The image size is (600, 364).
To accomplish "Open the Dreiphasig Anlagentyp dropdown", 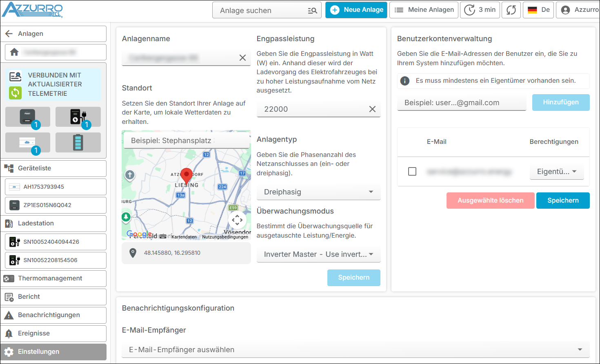I will point(318,192).
